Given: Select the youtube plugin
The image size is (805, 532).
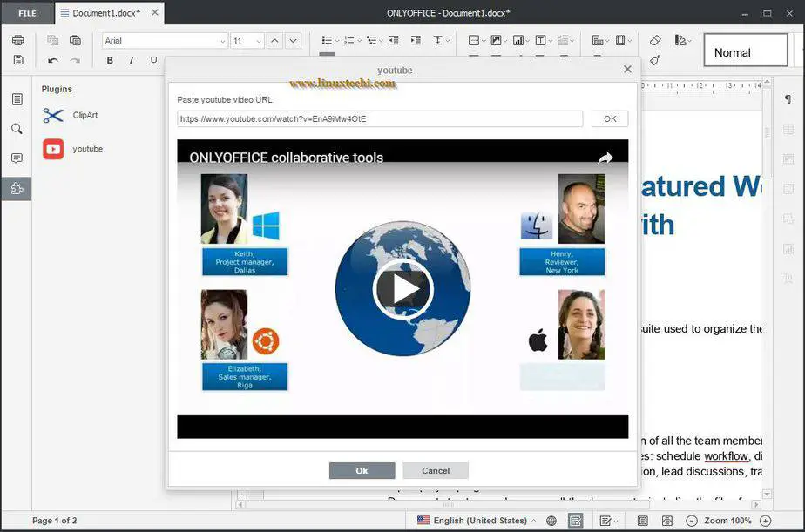Looking at the screenshot, I should [73, 149].
